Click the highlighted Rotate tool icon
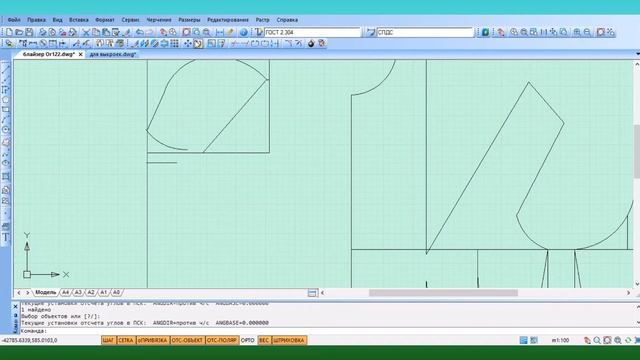The image size is (640, 360). tap(198, 43)
